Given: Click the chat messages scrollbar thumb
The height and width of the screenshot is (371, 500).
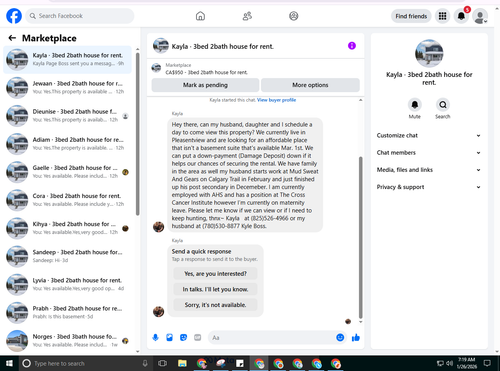Looking at the screenshot, I should point(360,237).
